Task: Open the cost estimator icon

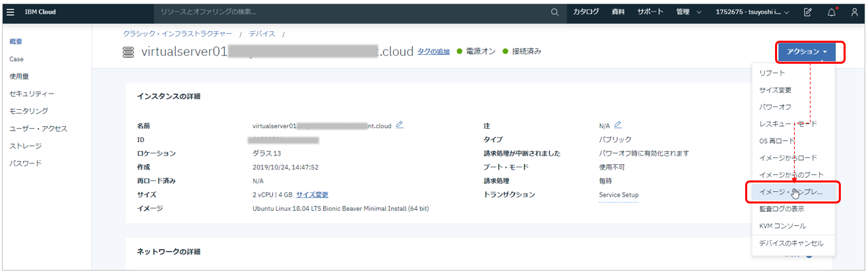Action: pyautogui.click(x=808, y=12)
